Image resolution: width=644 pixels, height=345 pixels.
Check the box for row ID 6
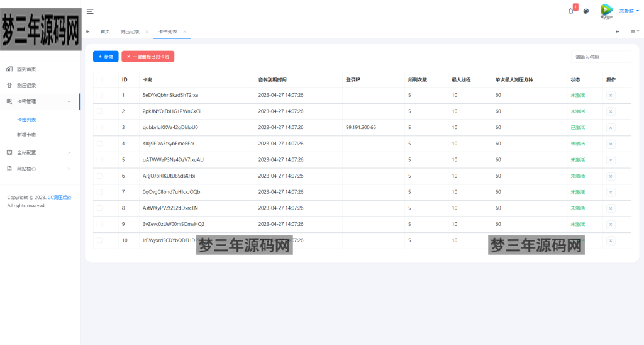99,176
